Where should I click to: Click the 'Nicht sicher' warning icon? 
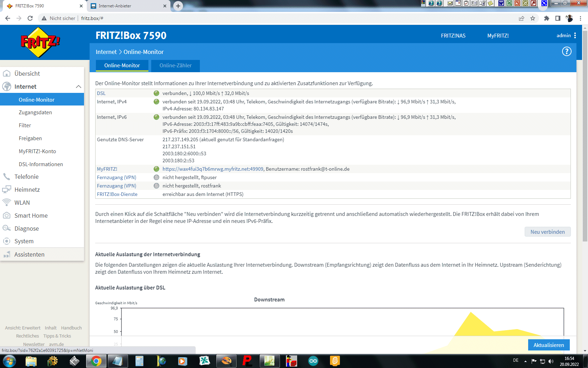tap(44, 18)
